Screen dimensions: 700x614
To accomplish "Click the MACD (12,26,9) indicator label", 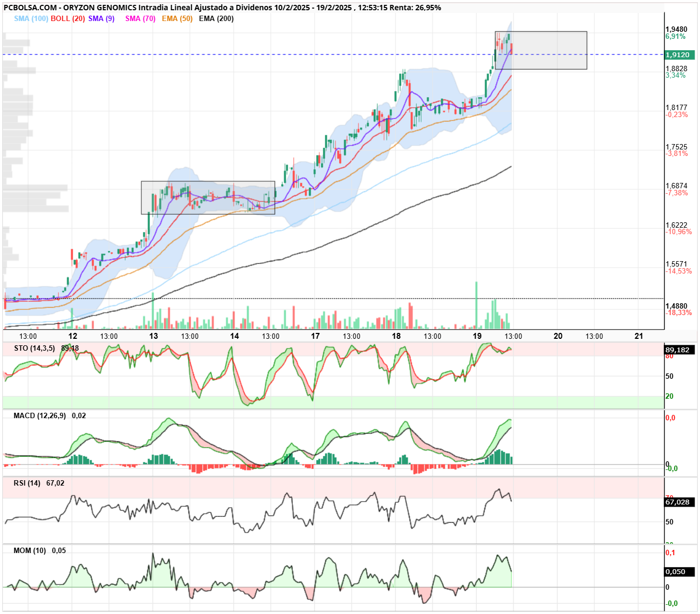I will pos(40,415).
